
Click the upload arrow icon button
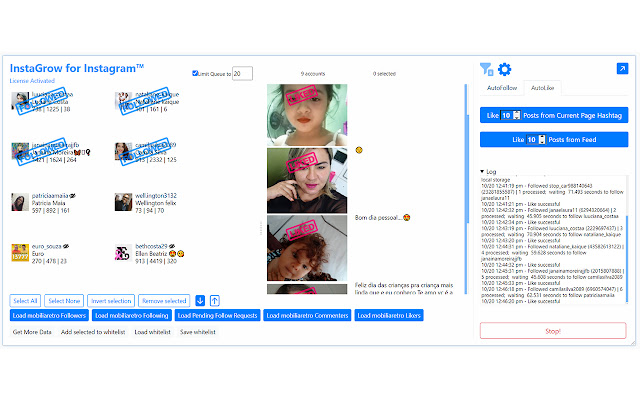[215, 301]
